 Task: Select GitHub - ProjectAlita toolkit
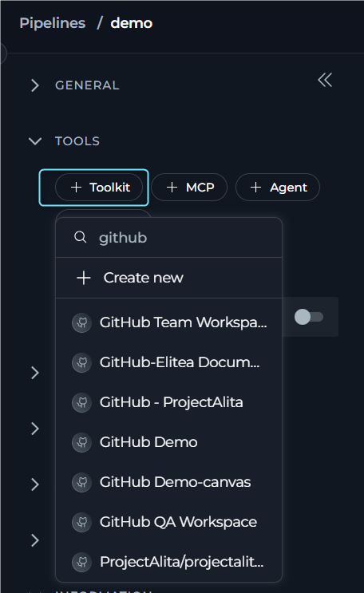pyautogui.click(x=168, y=402)
